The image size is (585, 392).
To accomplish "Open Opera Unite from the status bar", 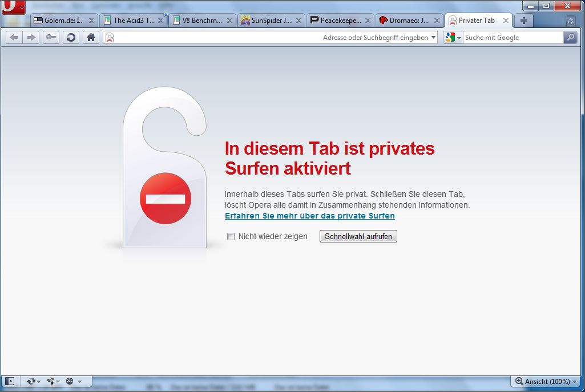I will (x=52, y=381).
